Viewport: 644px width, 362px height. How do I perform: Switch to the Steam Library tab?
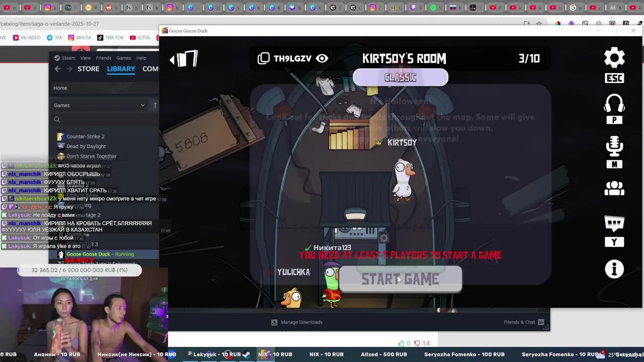pos(121,69)
